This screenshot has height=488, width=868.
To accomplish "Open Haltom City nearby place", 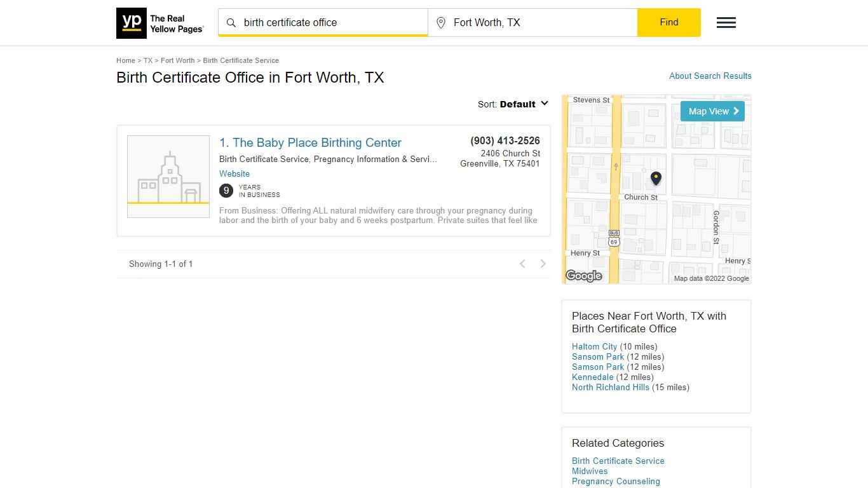I will coord(595,346).
